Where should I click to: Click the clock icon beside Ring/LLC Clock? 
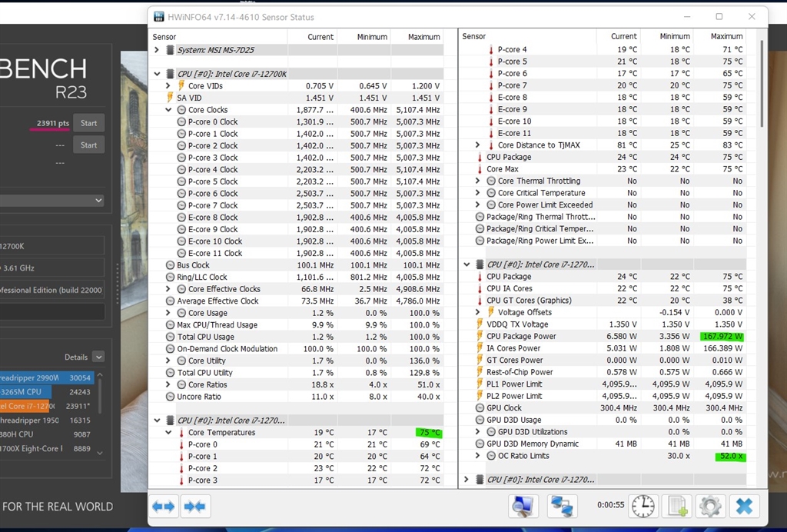pyautogui.click(x=170, y=277)
